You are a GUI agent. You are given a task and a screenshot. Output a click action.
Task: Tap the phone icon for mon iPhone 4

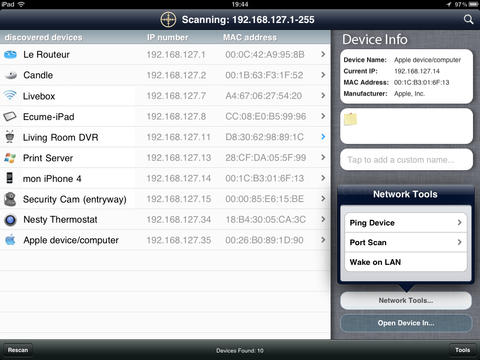pos(10,178)
